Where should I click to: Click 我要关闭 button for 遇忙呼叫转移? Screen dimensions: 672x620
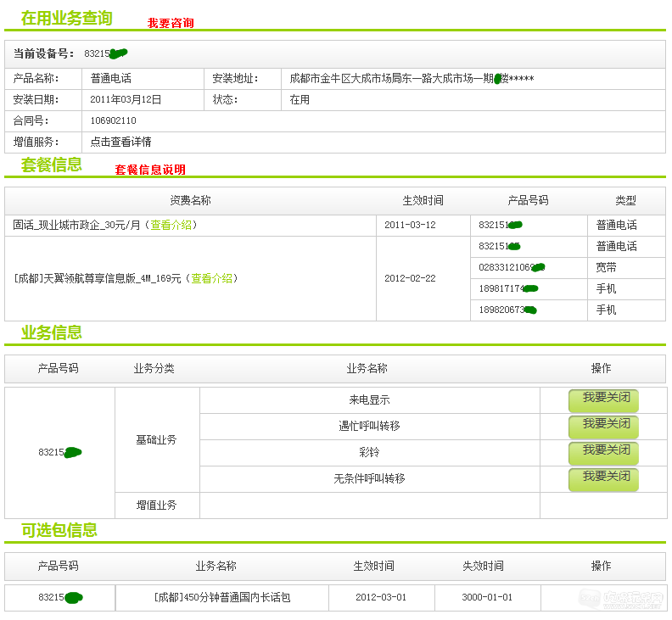(x=603, y=427)
